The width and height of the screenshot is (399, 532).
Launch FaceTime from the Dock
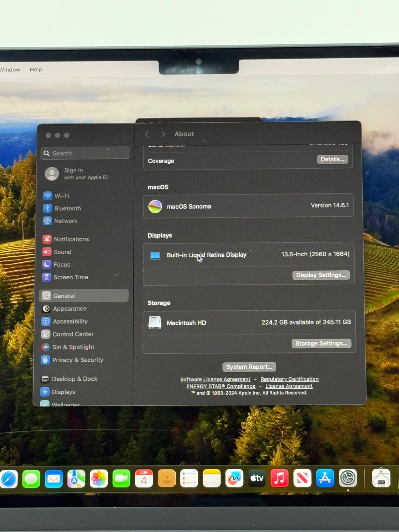[121, 479]
